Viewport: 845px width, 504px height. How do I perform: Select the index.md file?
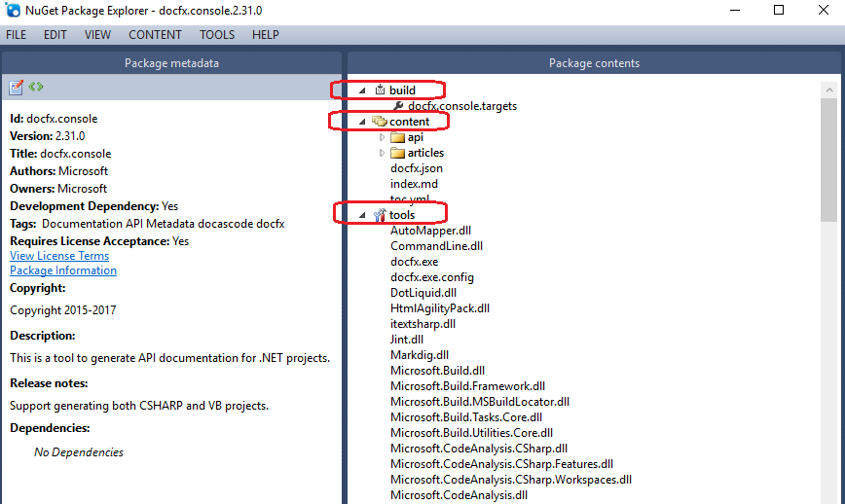(x=414, y=184)
